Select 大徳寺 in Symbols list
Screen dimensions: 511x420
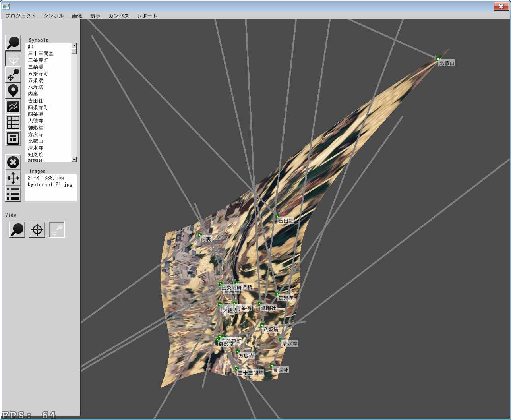[x=48, y=121]
